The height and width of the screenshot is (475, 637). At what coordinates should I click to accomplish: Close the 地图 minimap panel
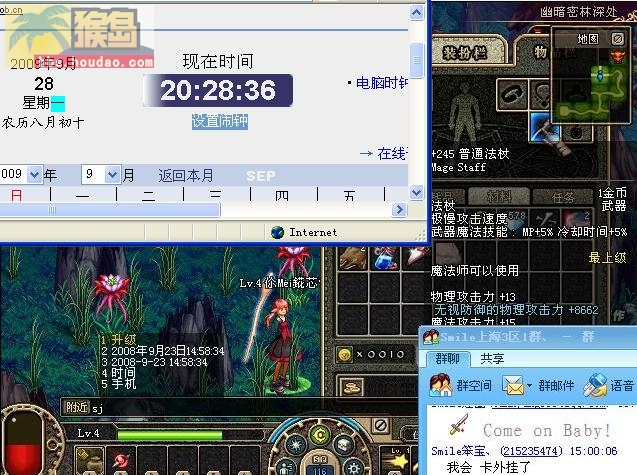(x=618, y=39)
